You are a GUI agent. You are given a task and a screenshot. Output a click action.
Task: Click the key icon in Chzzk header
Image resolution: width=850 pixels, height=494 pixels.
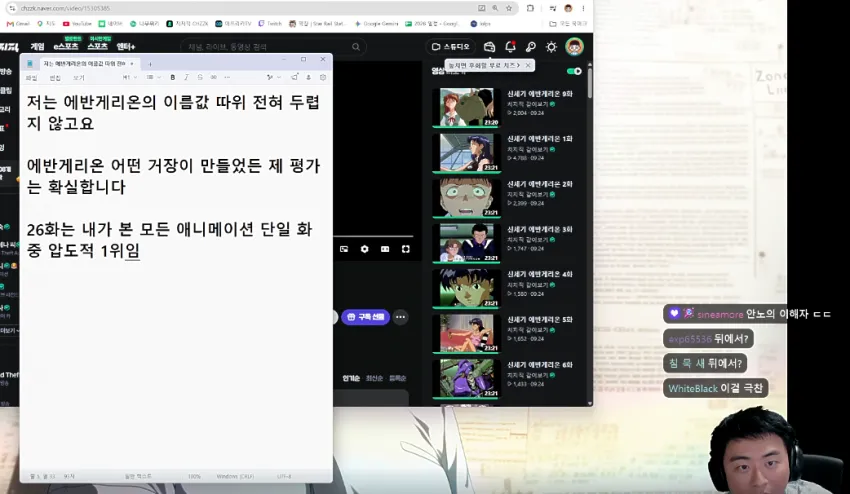531,47
